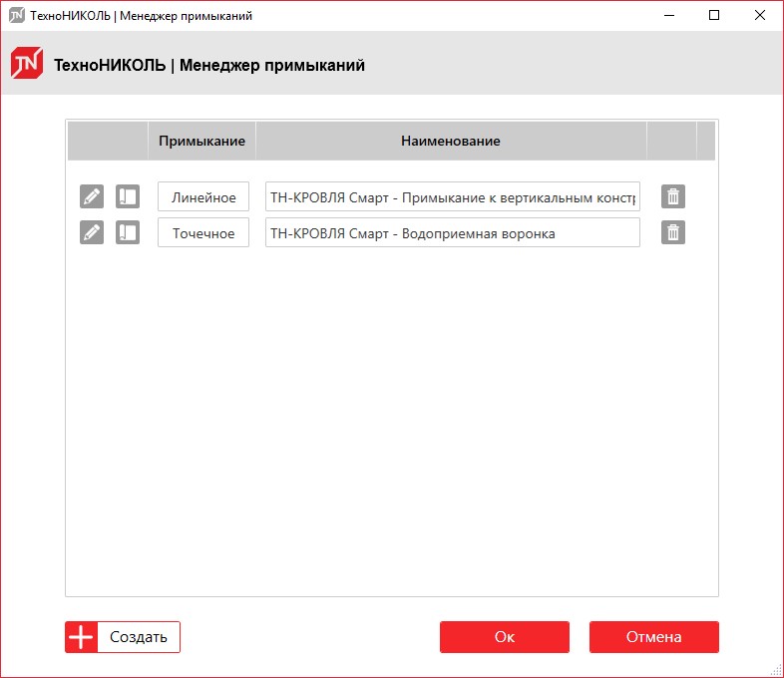784x678 pixels.
Task: Edit the Точечное junction with pencil icon
Action: coord(92,232)
